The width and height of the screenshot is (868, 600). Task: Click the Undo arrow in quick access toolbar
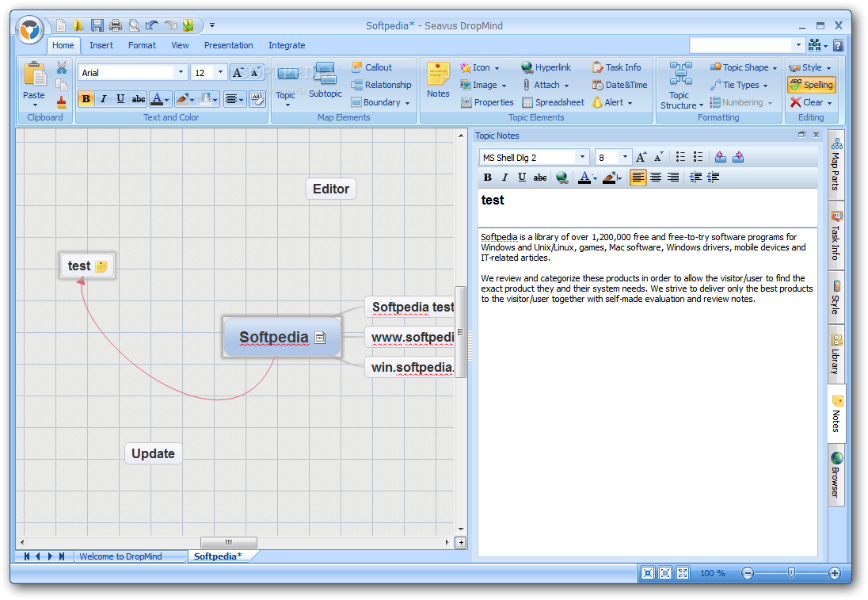pyautogui.click(x=152, y=25)
